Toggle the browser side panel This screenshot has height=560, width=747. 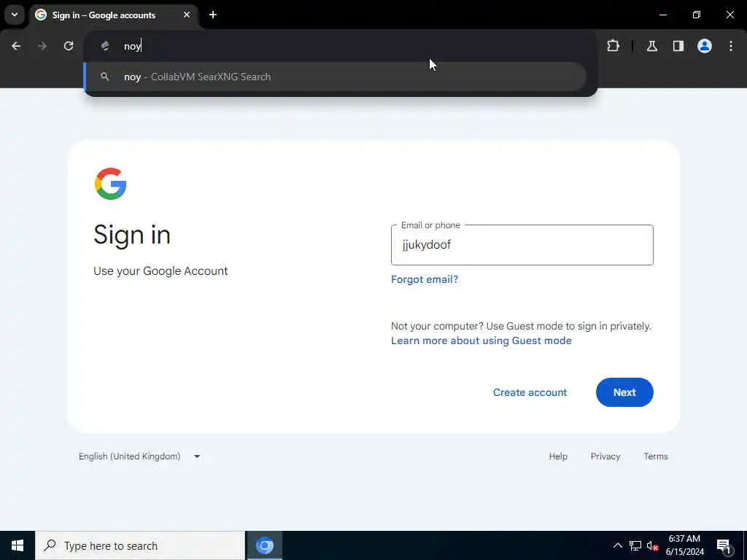tap(678, 46)
